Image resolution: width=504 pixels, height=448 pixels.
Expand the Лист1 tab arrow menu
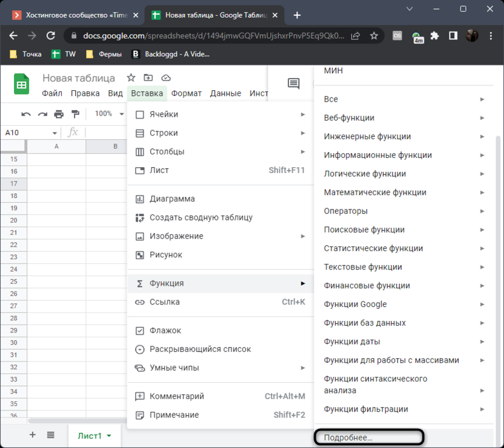(109, 436)
